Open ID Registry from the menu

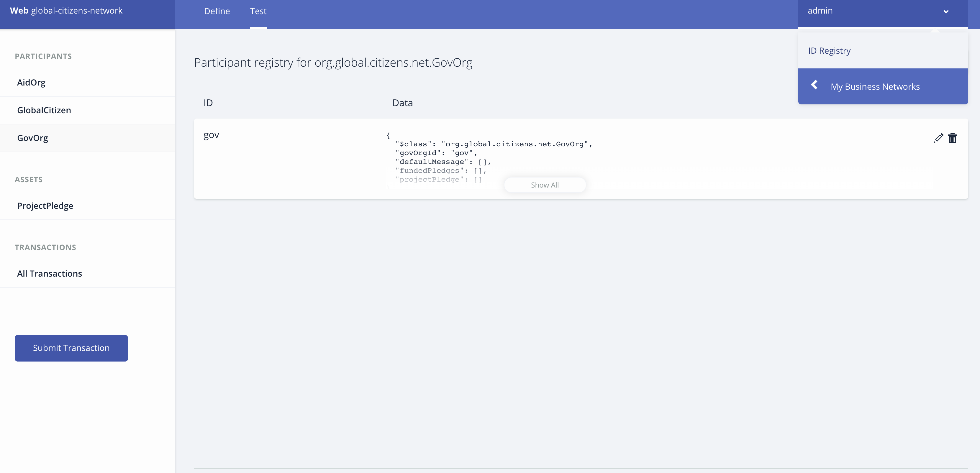pos(829,50)
